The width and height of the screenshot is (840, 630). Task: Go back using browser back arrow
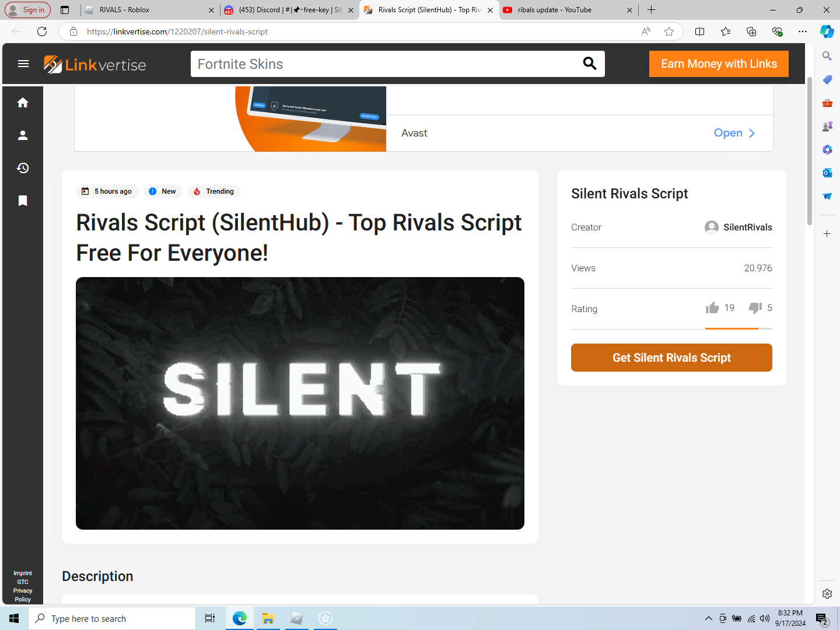(x=16, y=32)
